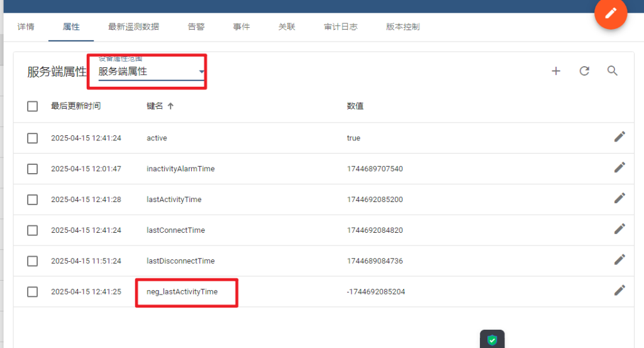Click the value 1744689084736
The image size is (644, 348).
coord(375,261)
